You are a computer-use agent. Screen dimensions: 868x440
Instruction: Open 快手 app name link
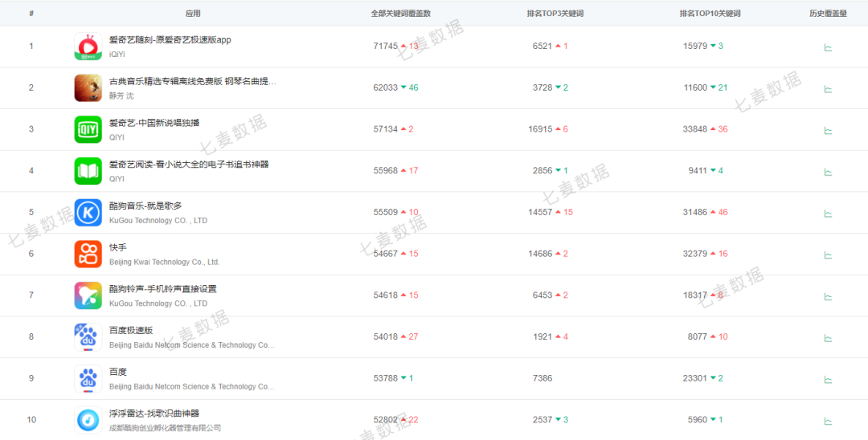pyautogui.click(x=118, y=247)
